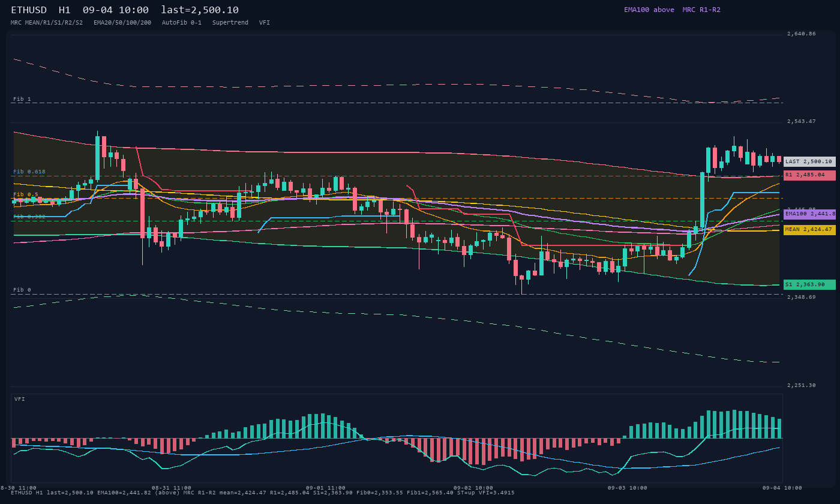Click the '09-02 10:00' time axis label
The width and height of the screenshot is (840, 504).
pos(473,488)
